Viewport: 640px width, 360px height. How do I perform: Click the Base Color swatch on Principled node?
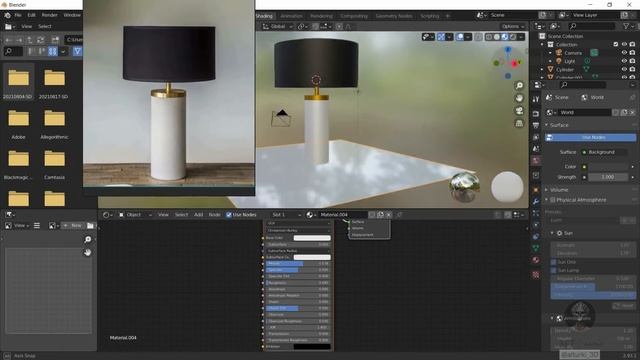[312, 238]
